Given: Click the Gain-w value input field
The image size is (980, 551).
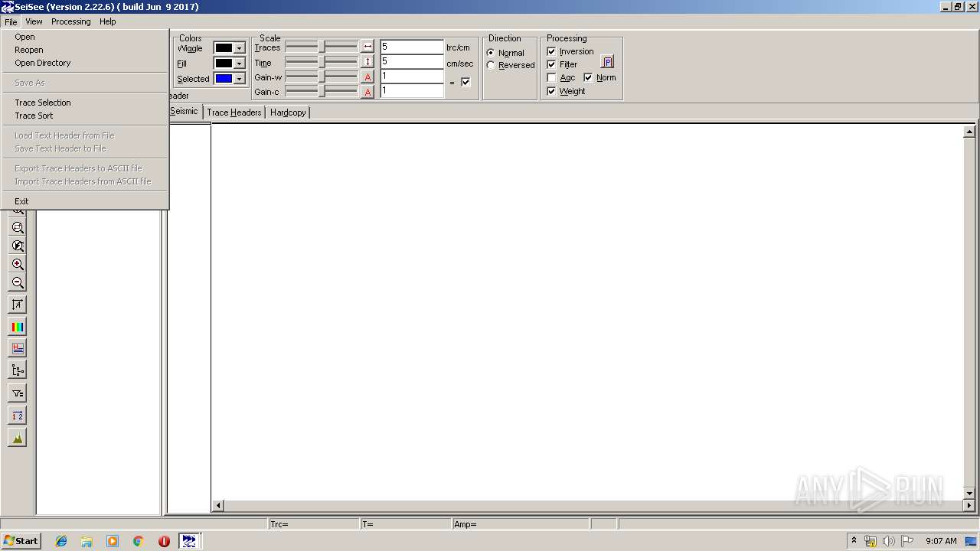Looking at the screenshot, I should [412, 76].
